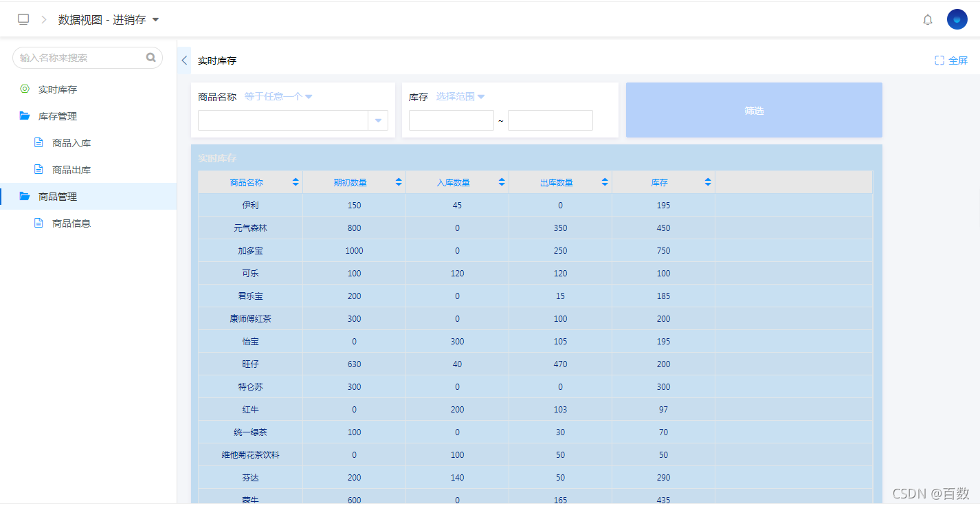Click the 维他菊花茶饮料 product cell

coord(250,454)
